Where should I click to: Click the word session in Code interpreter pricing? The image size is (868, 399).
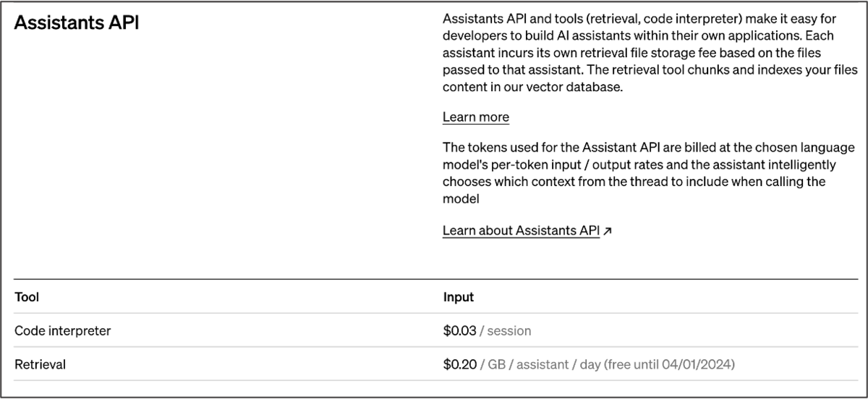point(509,331)
